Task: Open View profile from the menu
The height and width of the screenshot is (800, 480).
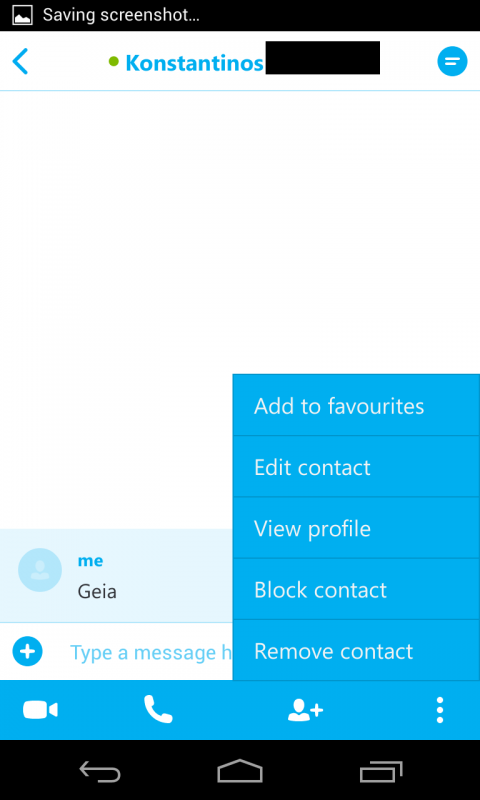Action: tap(356, 528)
